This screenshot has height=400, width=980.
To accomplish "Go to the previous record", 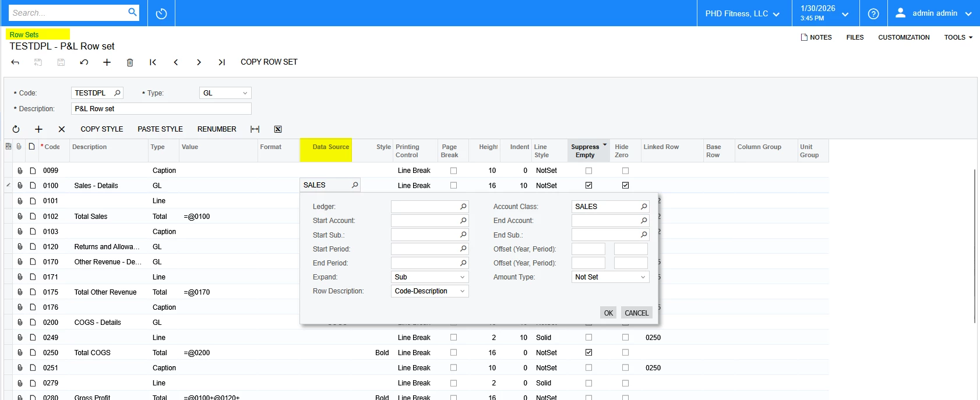I will (175, 62).
